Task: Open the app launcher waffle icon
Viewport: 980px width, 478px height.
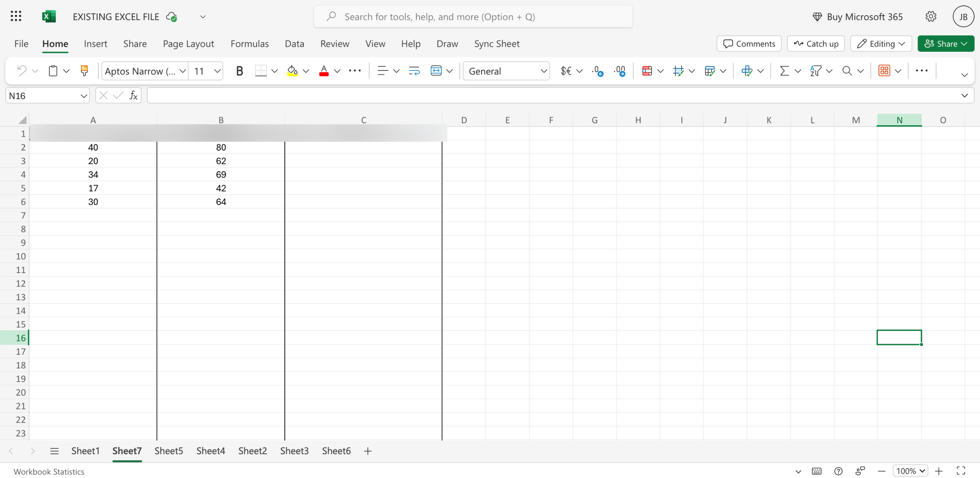Action: [x=16, y=16]
